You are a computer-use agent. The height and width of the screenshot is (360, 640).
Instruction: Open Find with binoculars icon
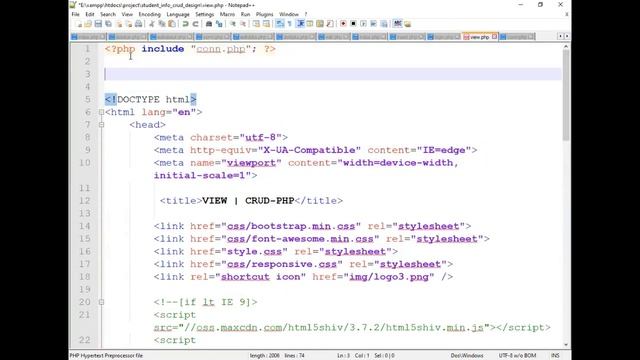[209, 24]
